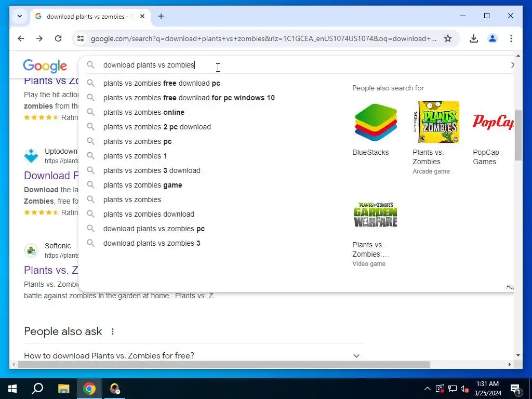The height and width of the screenshot is (399, 532).
Task: Open the Windows Start menu
Action: 12,389
